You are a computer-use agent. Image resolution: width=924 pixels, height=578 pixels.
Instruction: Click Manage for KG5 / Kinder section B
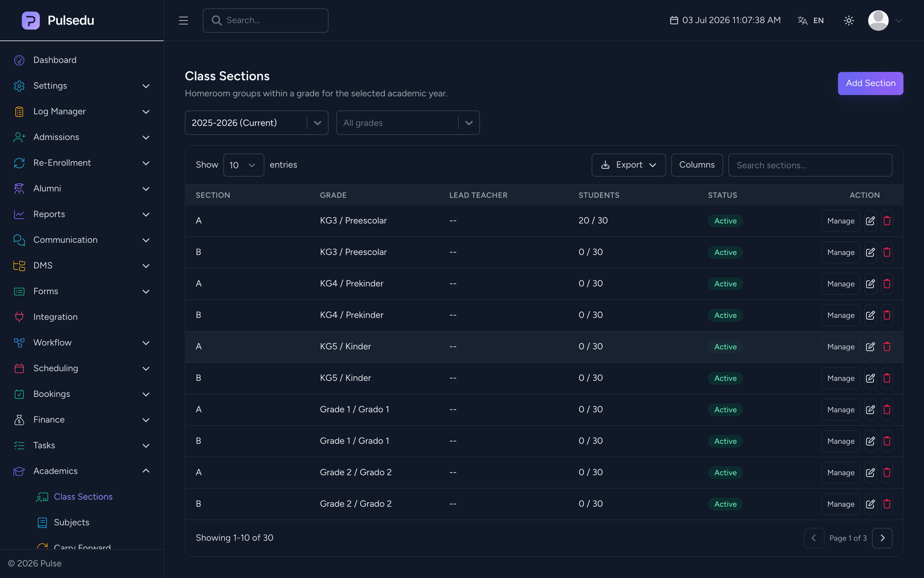[840, 378]
